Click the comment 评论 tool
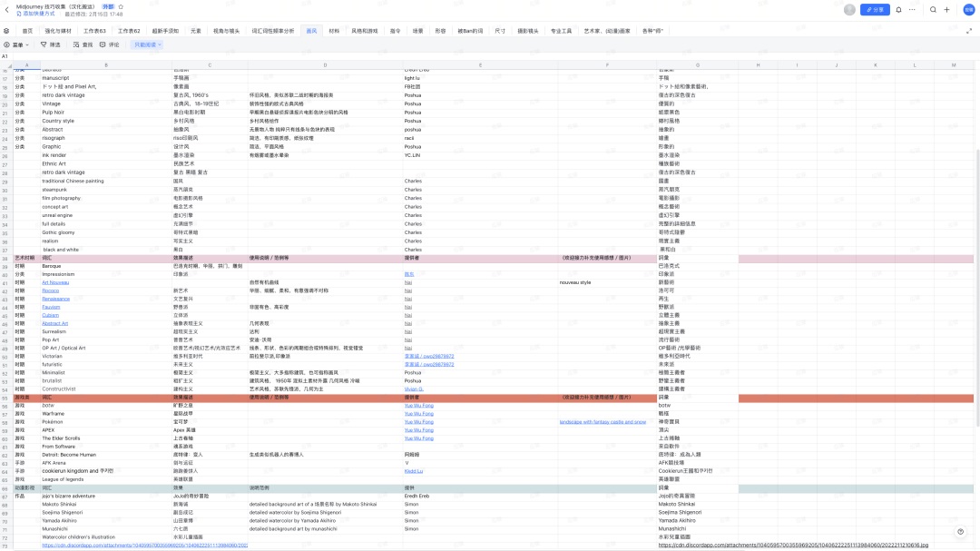 (110, 45)
